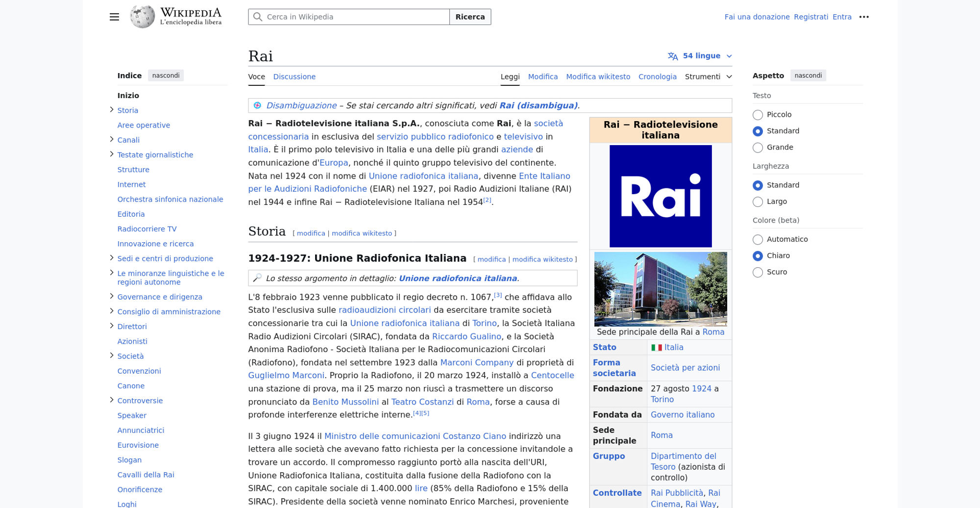Open the Cronologia tab

click(x=657, y=76)
